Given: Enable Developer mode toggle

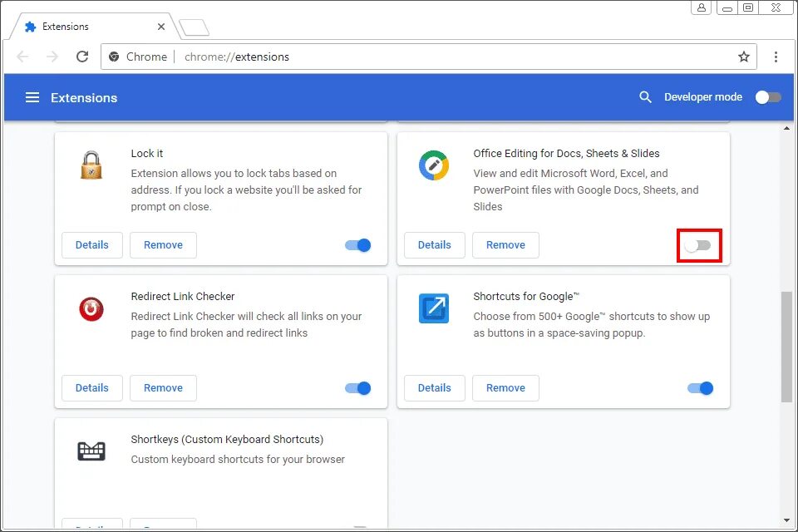Looking at the screenshot, I should (x=767, y=97).
